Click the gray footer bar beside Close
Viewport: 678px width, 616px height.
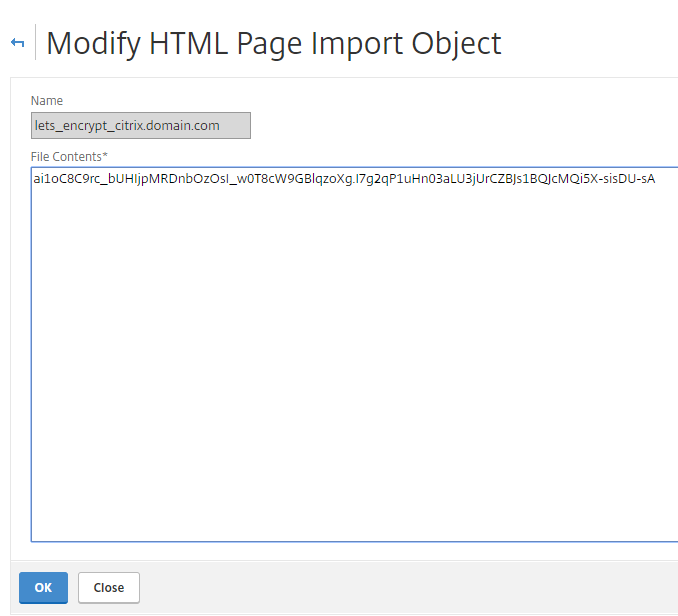pos(406,587)
